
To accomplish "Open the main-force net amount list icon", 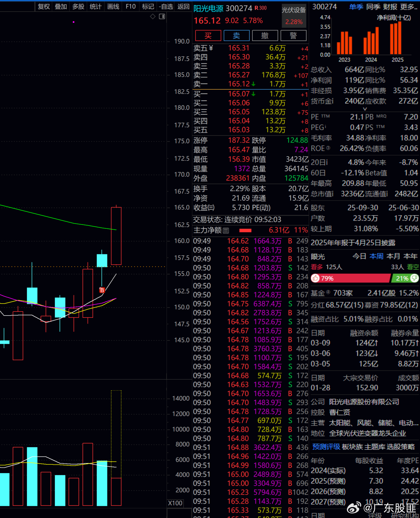I will pos(226,230).
